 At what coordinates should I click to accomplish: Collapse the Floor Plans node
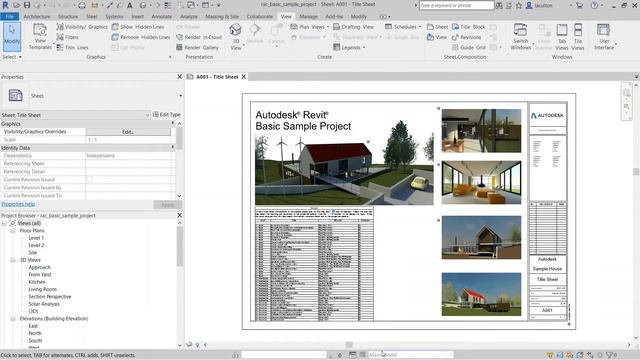(x=13, y=231)
